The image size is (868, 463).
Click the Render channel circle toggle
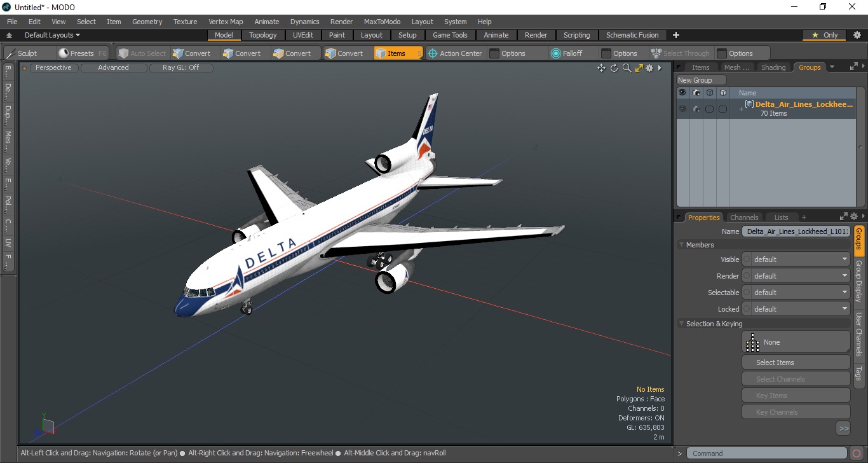[747, 276]
